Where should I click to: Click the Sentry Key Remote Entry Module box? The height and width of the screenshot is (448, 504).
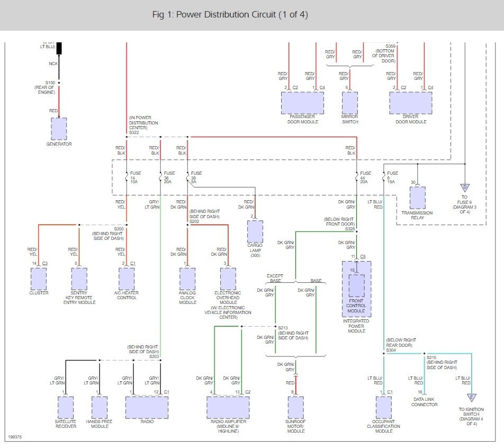pyautogui.click(x=79, y=279)
